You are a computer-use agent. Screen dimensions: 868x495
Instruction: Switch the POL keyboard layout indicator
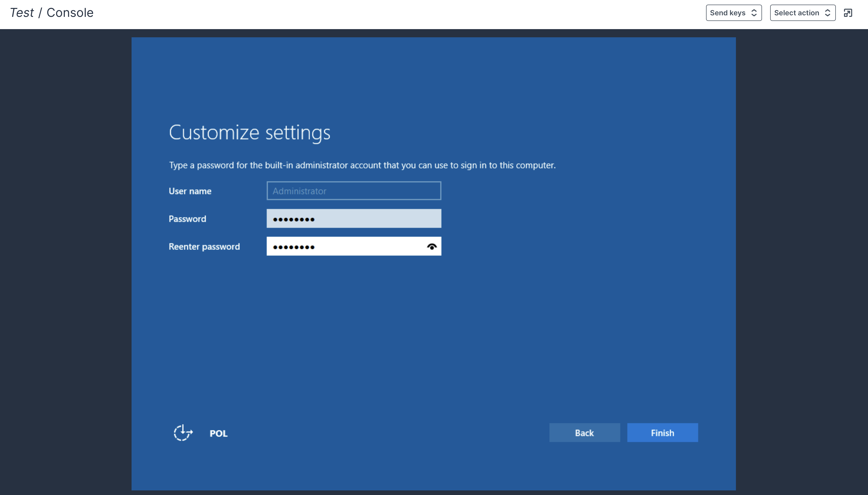(x=218, y=433)
